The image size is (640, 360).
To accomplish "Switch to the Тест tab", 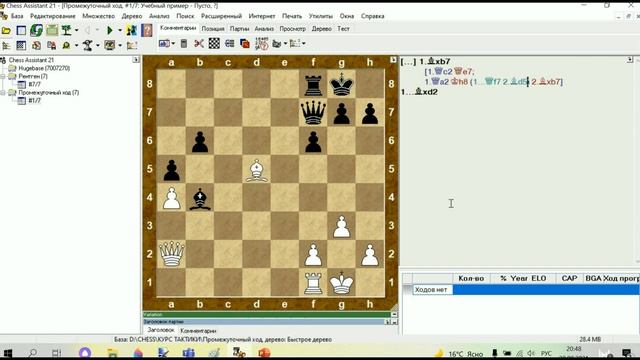I will tap(343, 29).
